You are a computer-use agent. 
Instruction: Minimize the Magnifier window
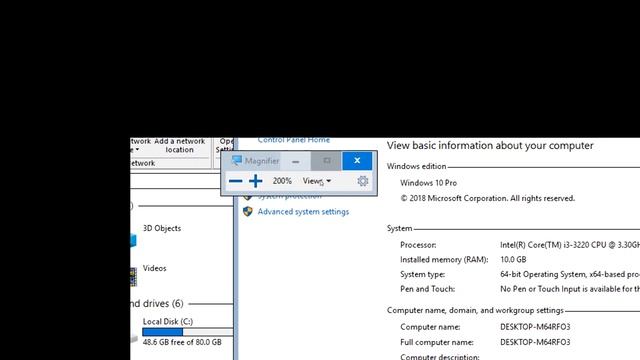click(x=296, y=161)
